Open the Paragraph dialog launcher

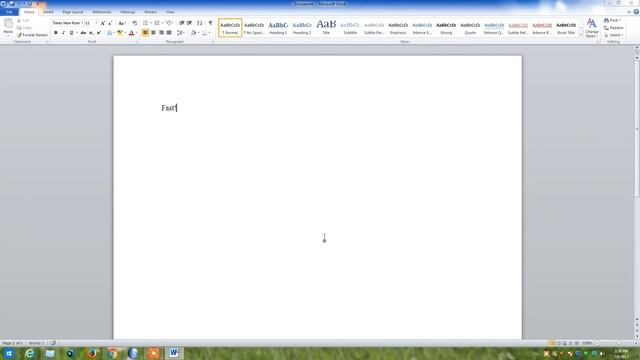pyautogui.click(x=213, y=42)
